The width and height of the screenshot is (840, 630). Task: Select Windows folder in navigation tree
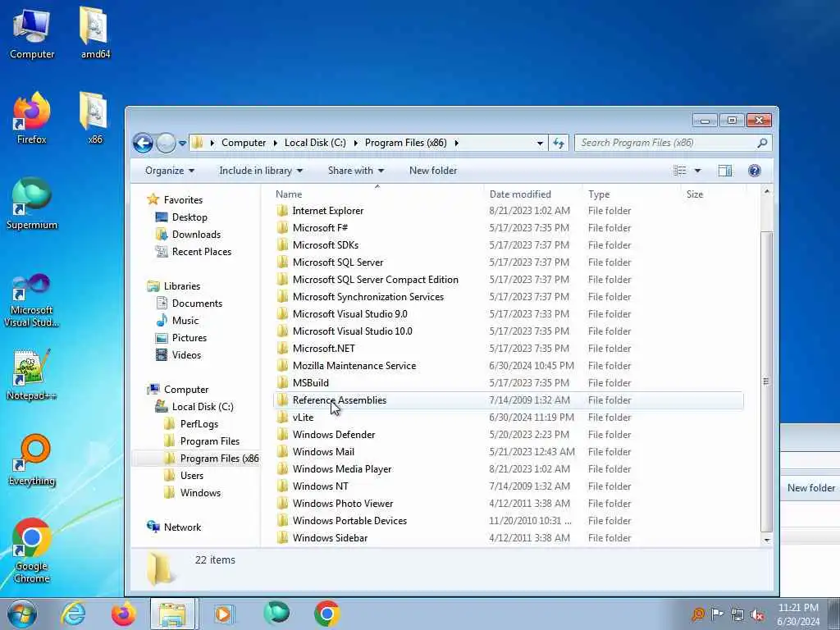point(200,493)
